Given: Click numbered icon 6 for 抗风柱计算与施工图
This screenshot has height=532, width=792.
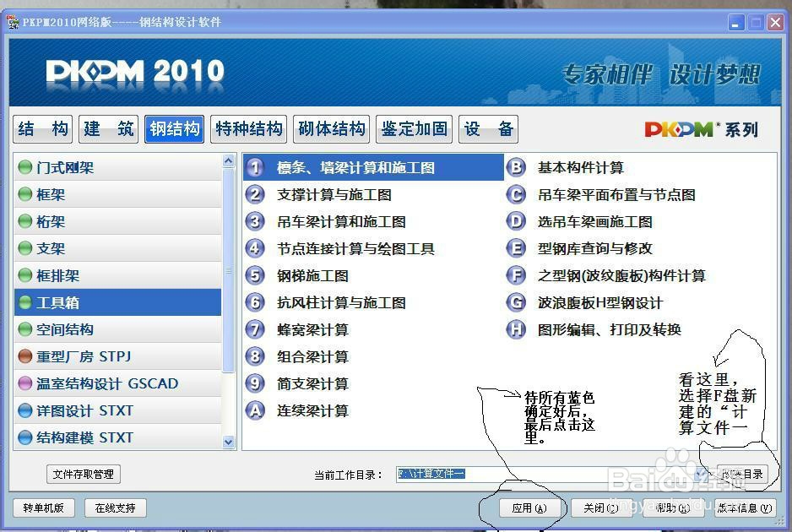Looking at the screenshot, I should pyautogui.click(x=256, y=302).
